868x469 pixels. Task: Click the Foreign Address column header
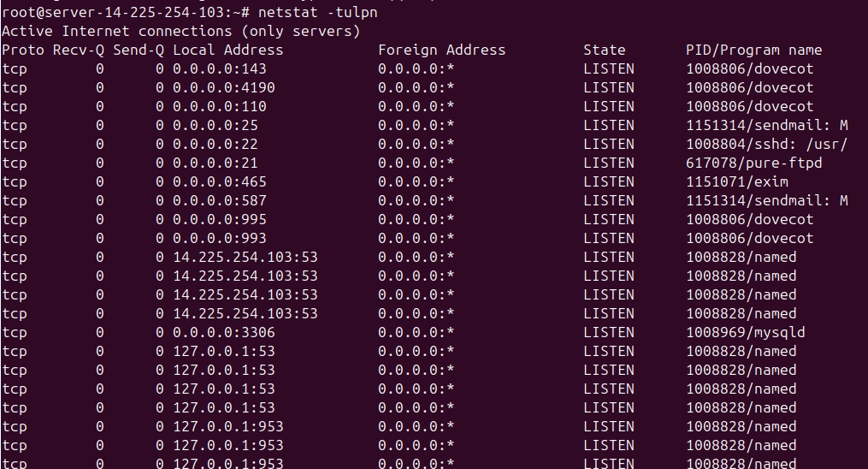(441, 50)
